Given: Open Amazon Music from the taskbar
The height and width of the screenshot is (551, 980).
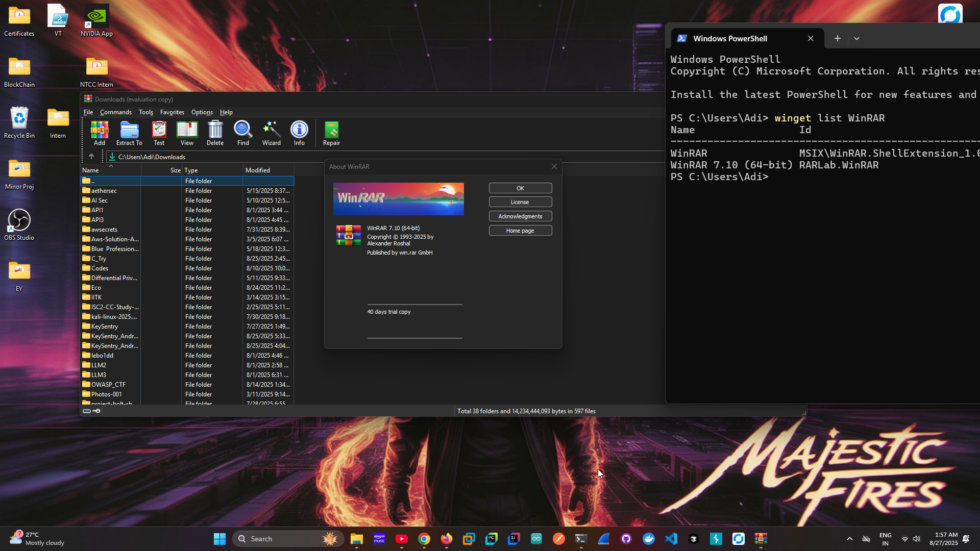Looking at the screenshot, I should click(379, 539).
